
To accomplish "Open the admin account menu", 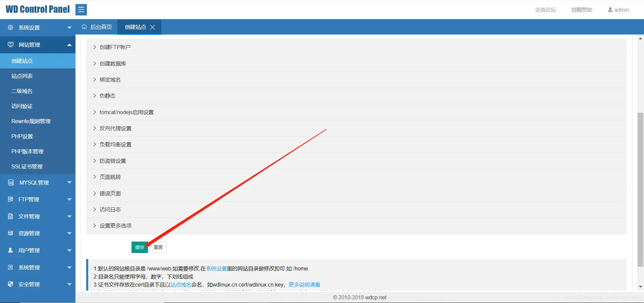I will point(619,10).
